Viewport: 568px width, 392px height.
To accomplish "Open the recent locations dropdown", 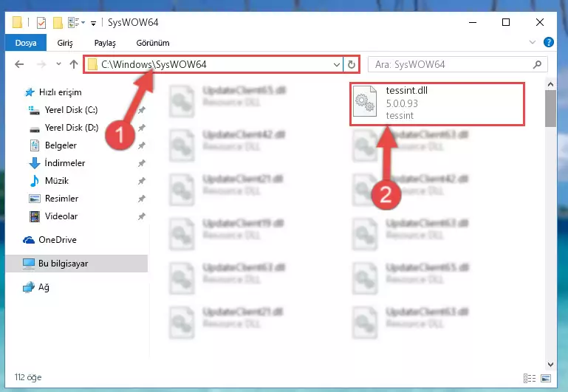I will coord(58,64).
